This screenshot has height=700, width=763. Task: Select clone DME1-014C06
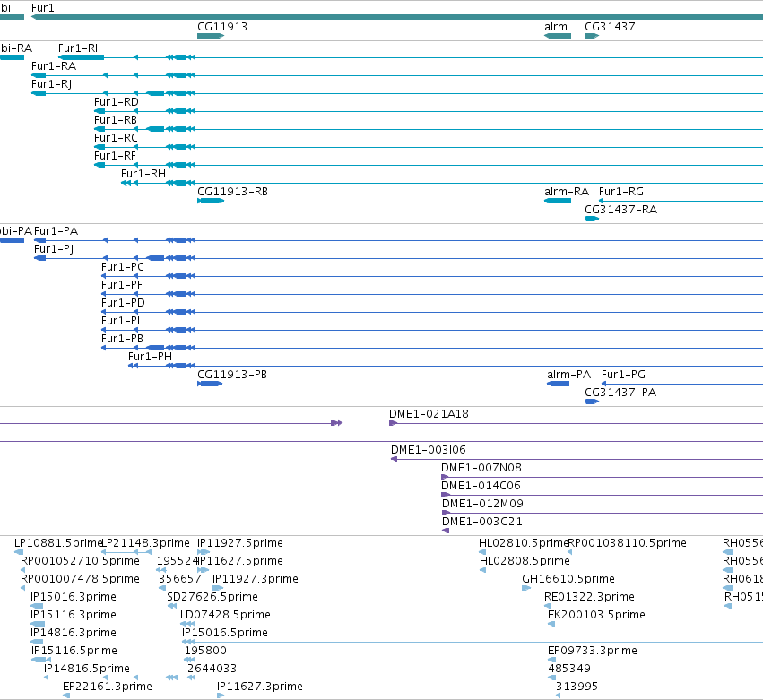tap(602, 495)
